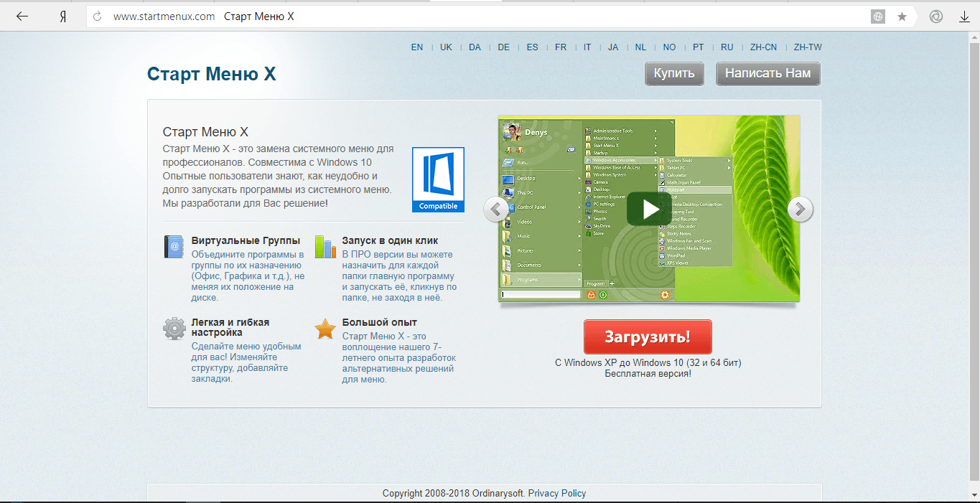Switch site language to DA
This screenshot has height=503, width=980.
tap(475, 47)
